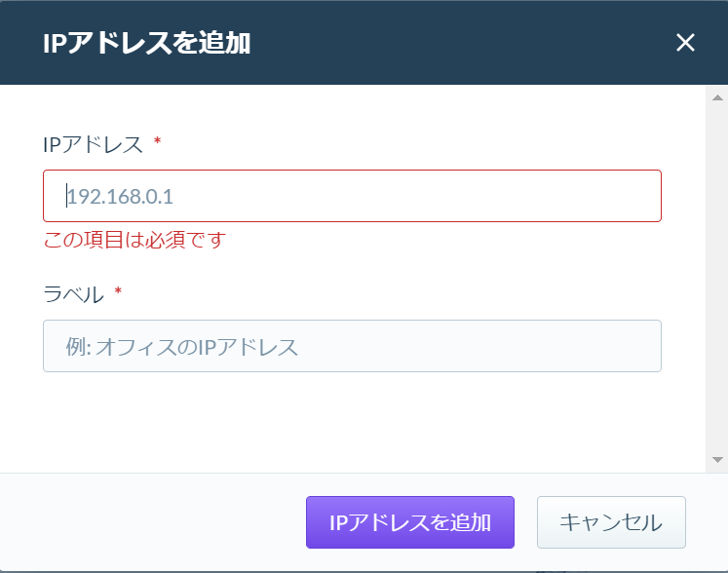Viewport: 728px width, 573px height.
Task: Click the red asterisk beside ラベル
Action: click(x=118, y=291)
